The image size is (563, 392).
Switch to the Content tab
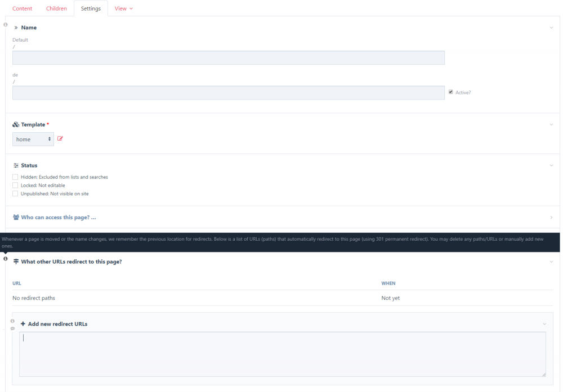(23, 8)
